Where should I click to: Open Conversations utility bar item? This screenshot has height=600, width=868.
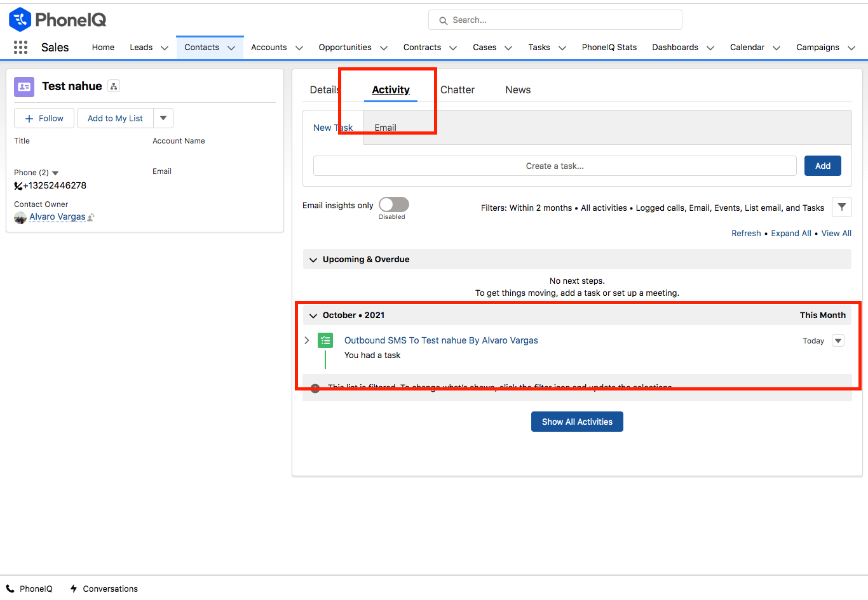coord(104,589)
